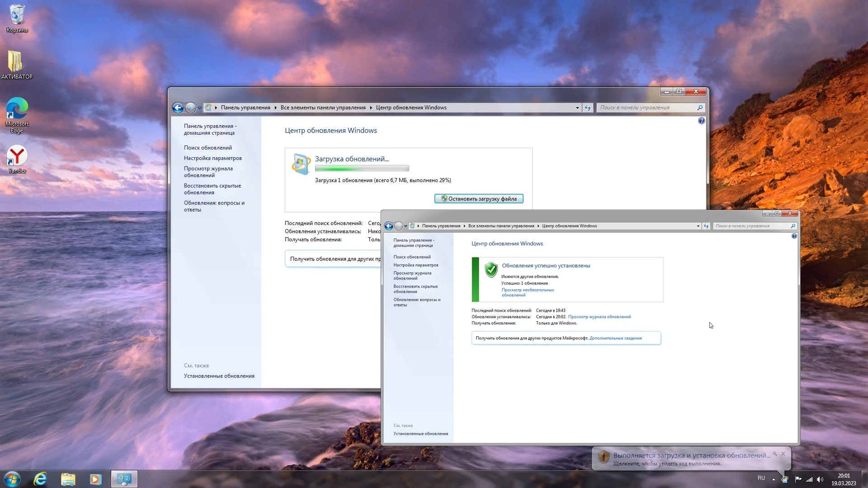The height and width of the screenshot is (488, 868).
Task: Click the search field in the rear window
Action: [x=646, y=108]
